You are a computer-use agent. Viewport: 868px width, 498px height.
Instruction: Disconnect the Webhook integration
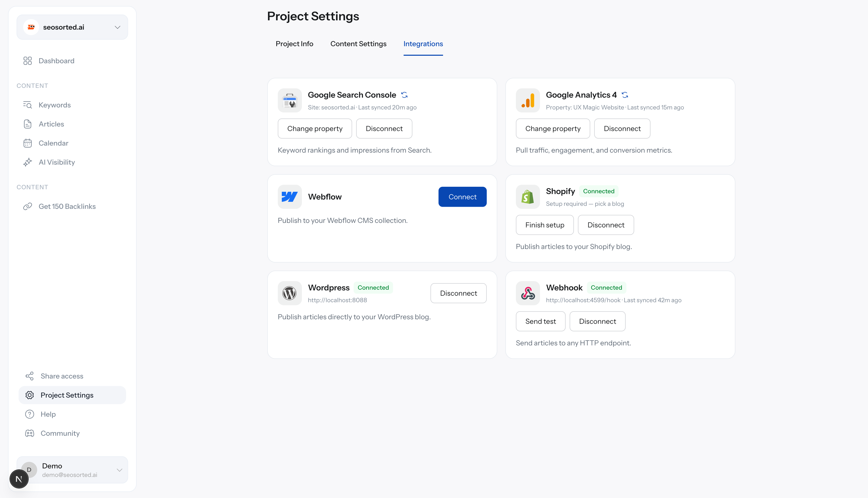coord(597,321)
